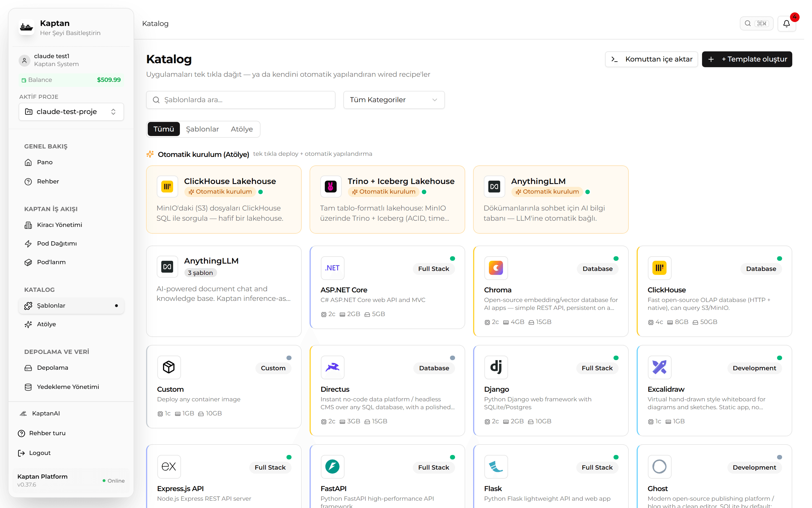Screen dimensions: 812x508
Task: Click the Directus rabbit logo
Action: [332, 367]
